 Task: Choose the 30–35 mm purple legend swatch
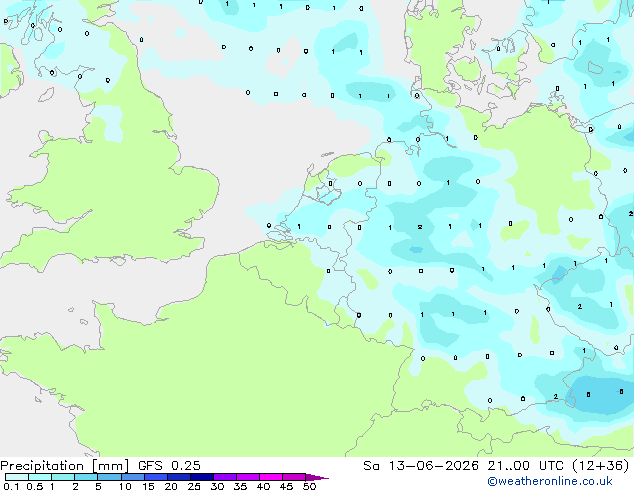pos(225,477)
